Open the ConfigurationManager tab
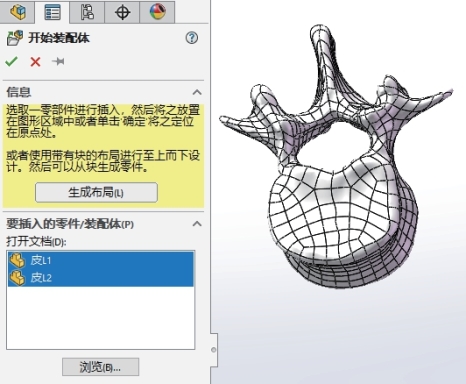 coord(87,12)
